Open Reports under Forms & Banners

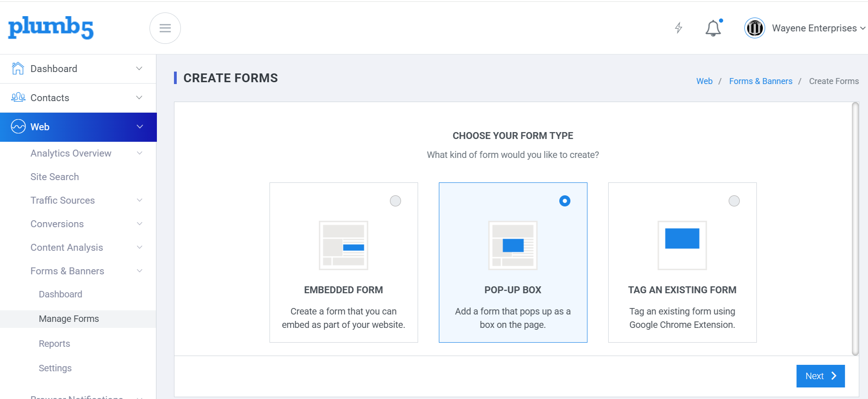(x=54, y=344)
